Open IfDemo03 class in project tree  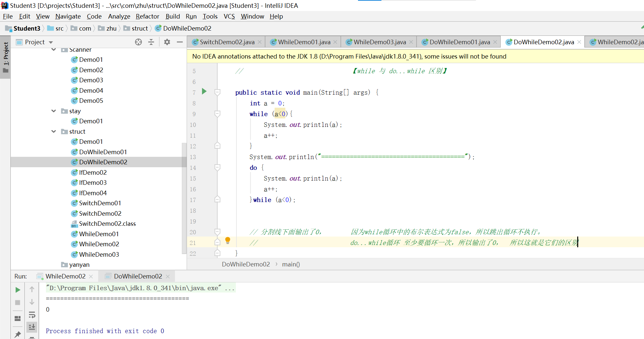point(93,183)
